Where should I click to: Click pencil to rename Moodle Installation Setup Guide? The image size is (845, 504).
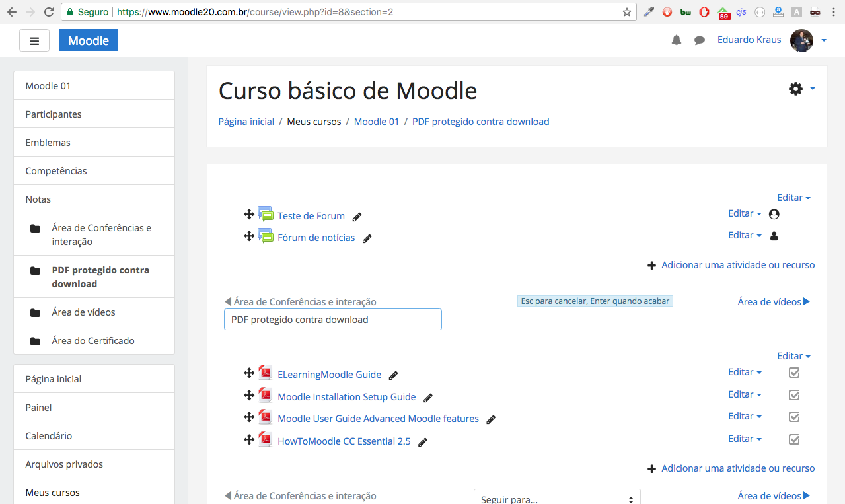click(x=428, y=398)
